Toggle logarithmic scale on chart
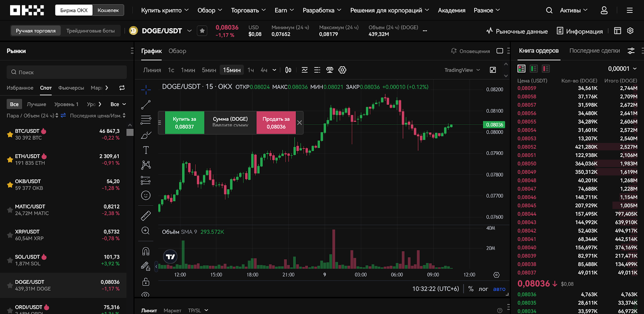Viewport: 644px width, 314px height. click(x=483, y=289)
